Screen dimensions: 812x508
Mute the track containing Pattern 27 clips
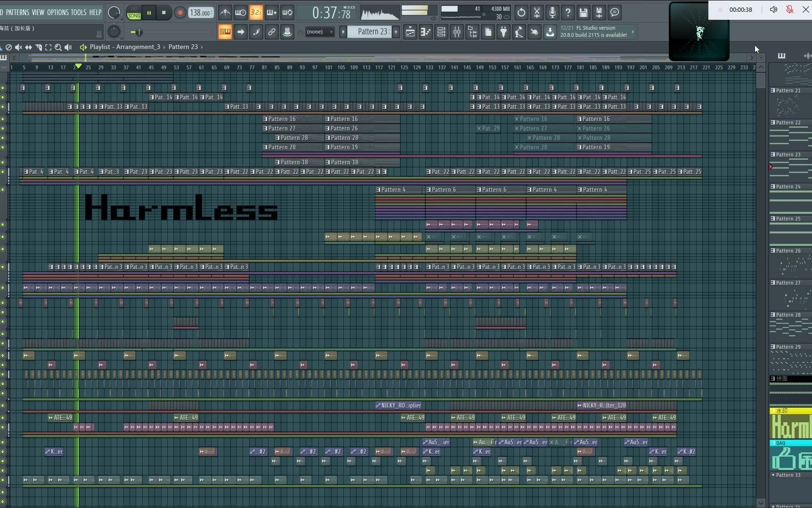click(x=3, y=129)
